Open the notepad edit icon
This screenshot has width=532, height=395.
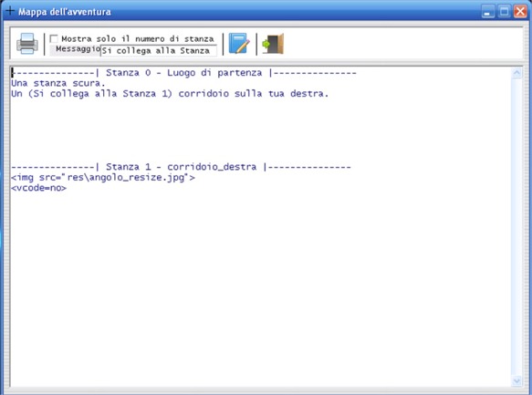coord(239,44)
